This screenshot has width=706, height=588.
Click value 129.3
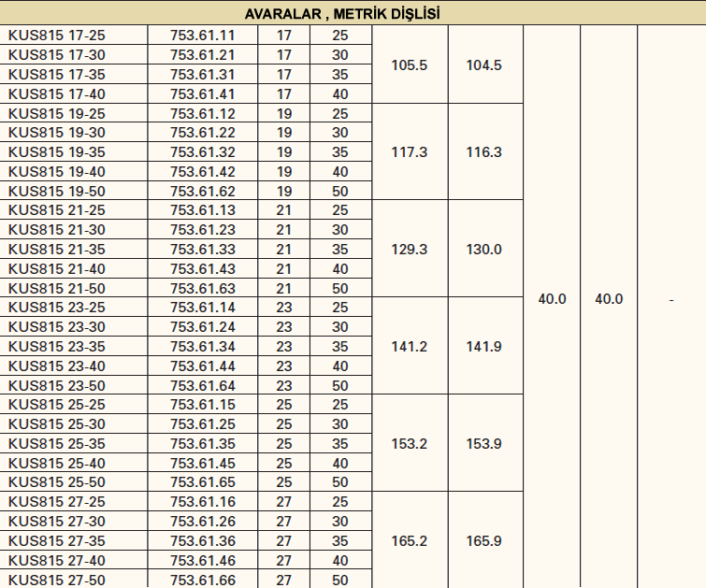coord(409,250)
